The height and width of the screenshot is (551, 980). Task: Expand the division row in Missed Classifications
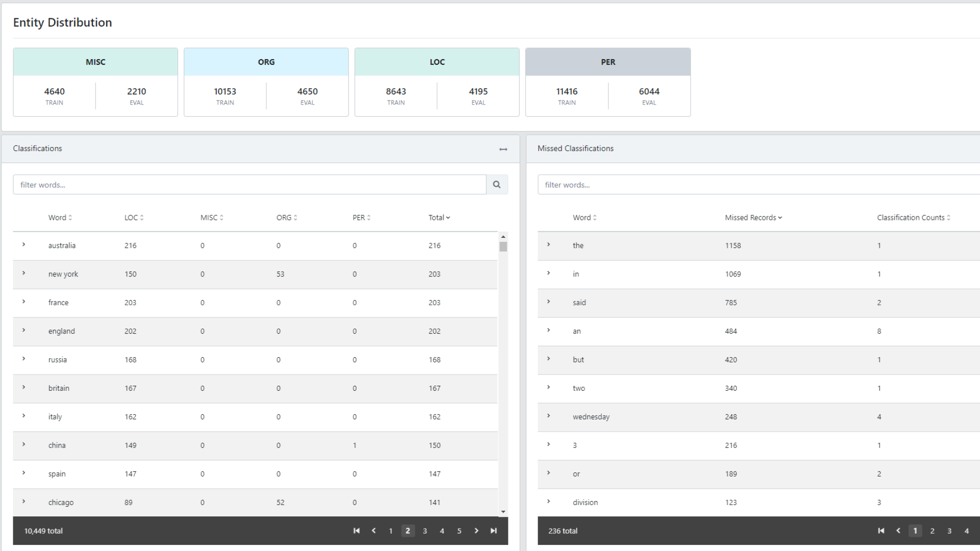(549, 502)
